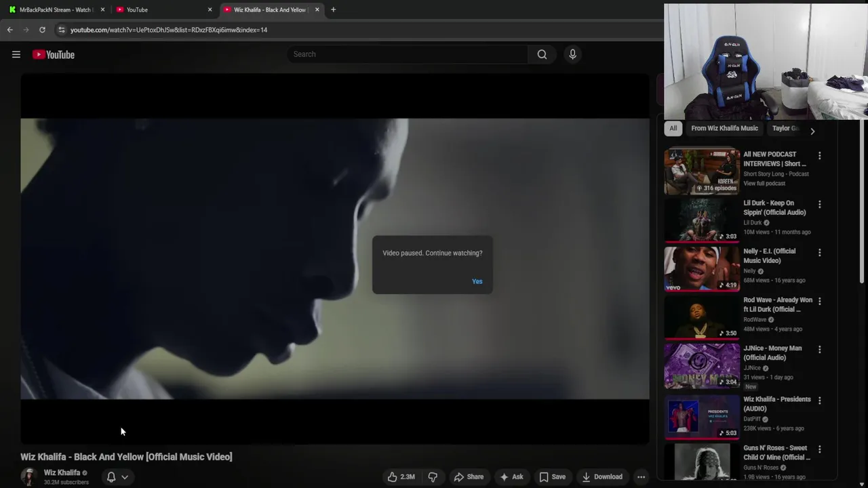Open the Rod Wave Already Won thumbnail
The height and width of the screenshot is (488, 868).
pyautogui.click(x=702, y=317)
